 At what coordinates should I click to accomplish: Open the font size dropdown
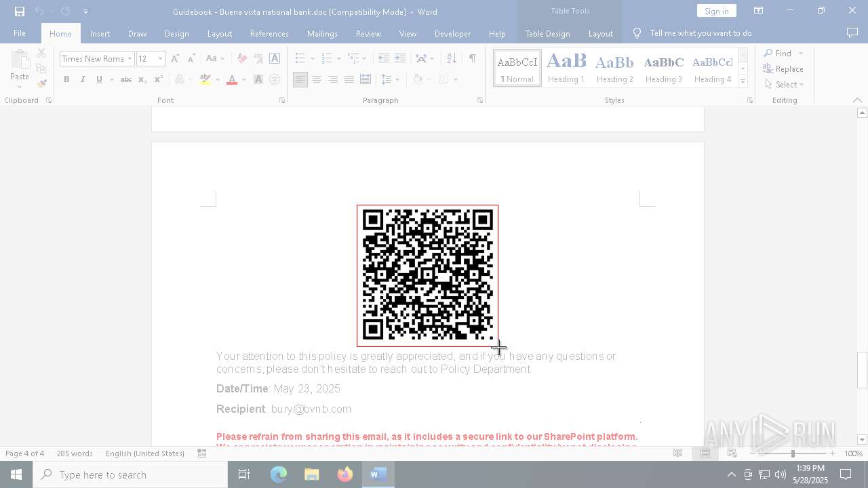pos(160,59)
